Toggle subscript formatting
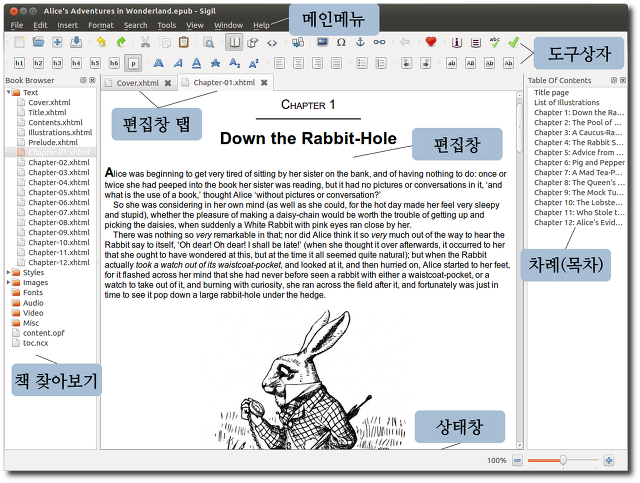Viewport: 640px width, 483px height. coord(235,63)
